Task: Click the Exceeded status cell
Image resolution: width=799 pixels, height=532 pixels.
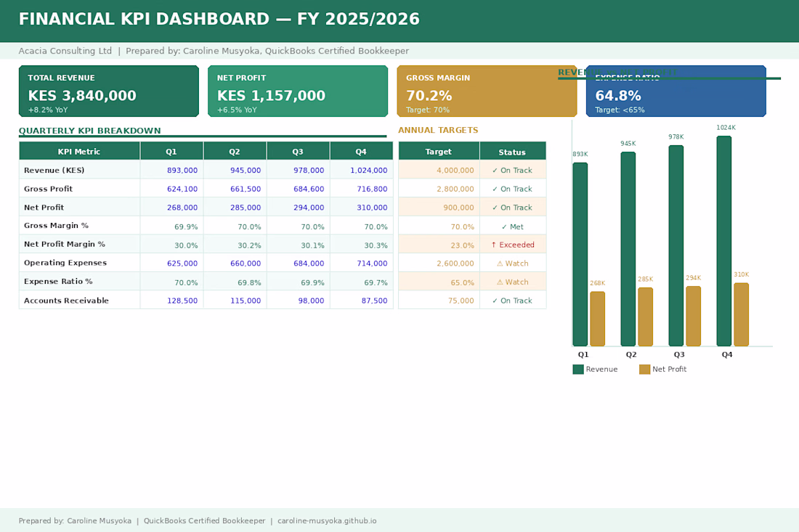Action: tap(513, 245)
